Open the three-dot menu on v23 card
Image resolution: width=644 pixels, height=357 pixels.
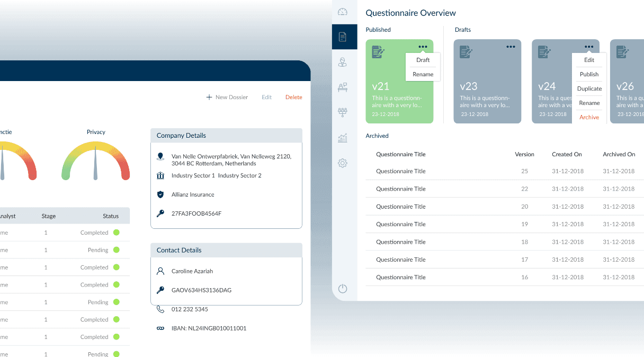(x=511, y=47)
